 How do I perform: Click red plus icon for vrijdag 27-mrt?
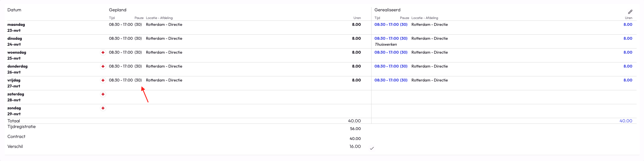click(x=103, y=80)
